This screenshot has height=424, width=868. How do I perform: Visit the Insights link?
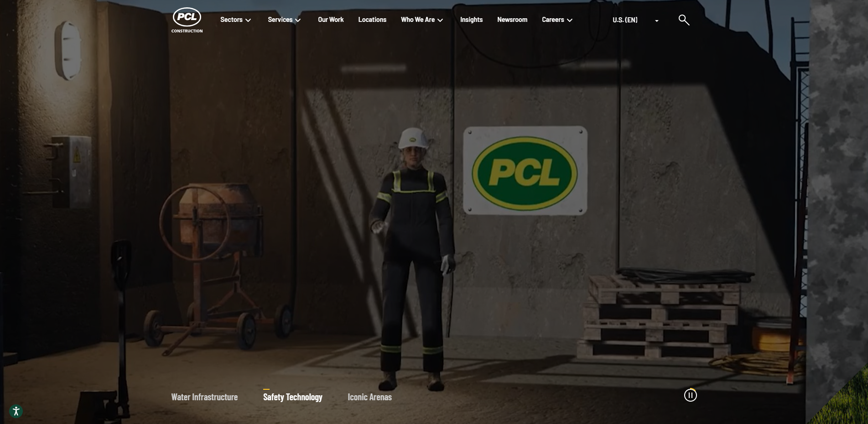coord(471,20)
